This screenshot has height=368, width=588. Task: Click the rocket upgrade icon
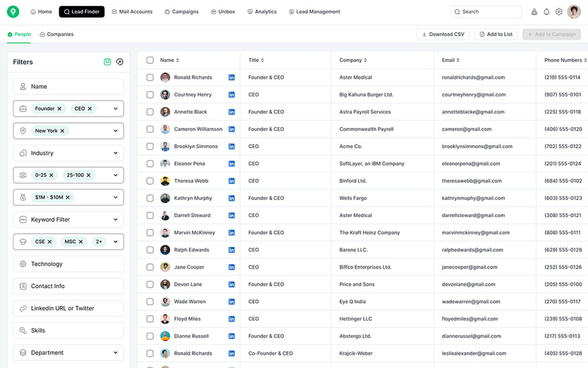pos(534,11)
